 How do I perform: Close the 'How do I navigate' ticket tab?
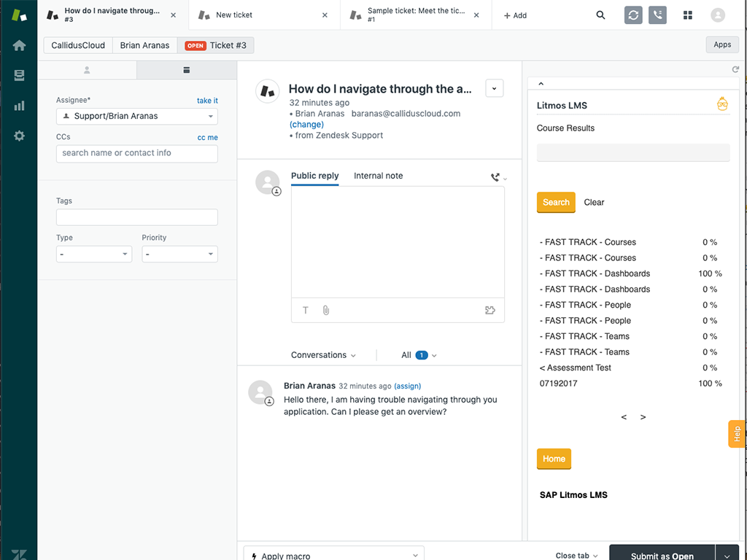coord(174,15)
